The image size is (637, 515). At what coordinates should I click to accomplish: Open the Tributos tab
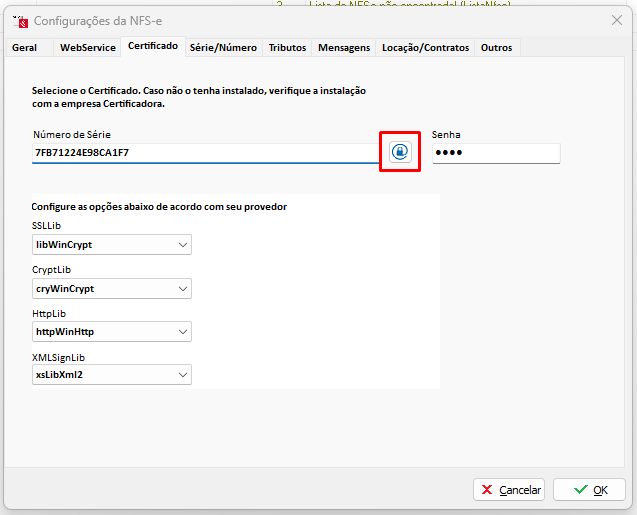tap(288, 48)
